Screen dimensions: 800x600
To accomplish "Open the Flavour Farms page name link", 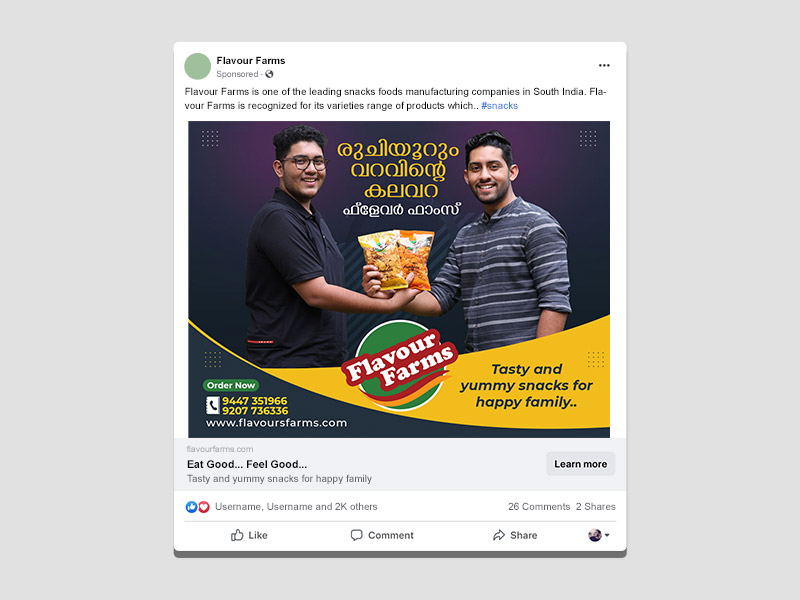I will [251, 60].
